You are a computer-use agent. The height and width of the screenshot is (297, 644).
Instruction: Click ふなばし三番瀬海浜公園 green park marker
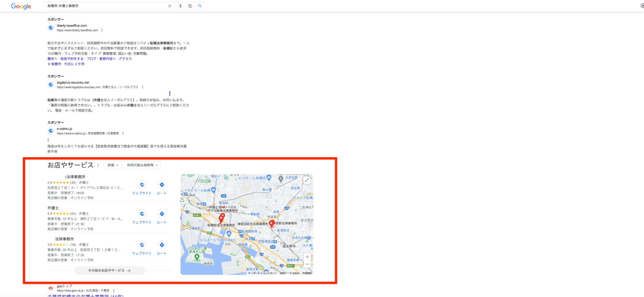pos(197,257)
